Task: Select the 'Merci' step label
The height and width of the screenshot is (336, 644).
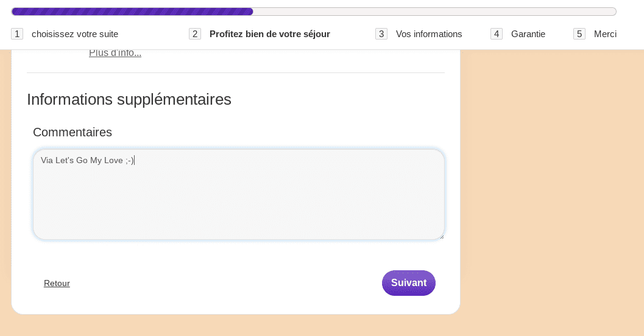Action: pyautogui.click(x=605, y=34)
